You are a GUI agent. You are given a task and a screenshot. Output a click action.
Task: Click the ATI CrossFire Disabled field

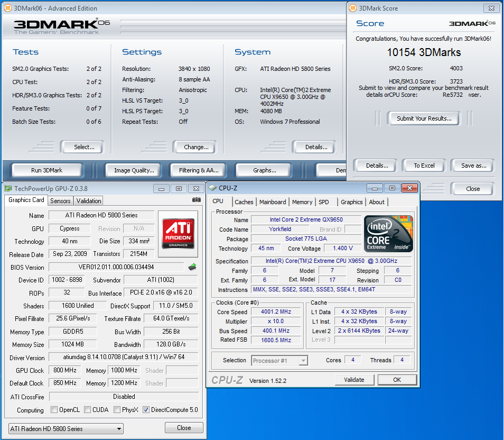tap(124, 397)
